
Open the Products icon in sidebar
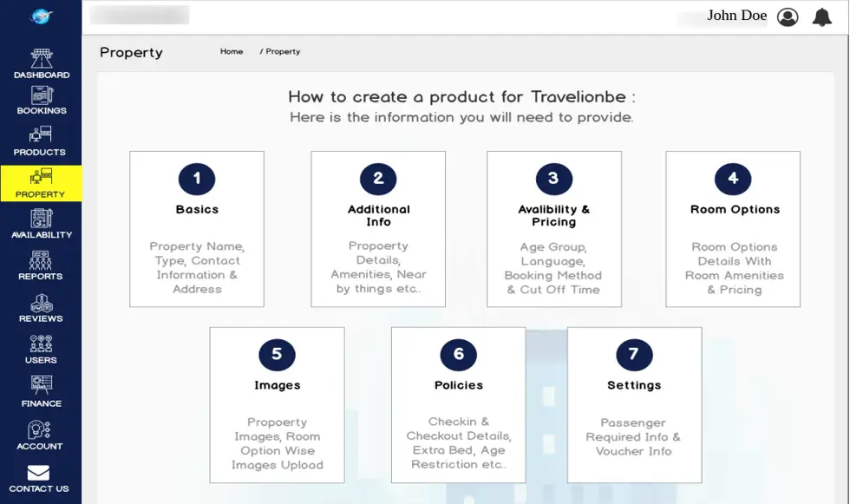(40, 134)
